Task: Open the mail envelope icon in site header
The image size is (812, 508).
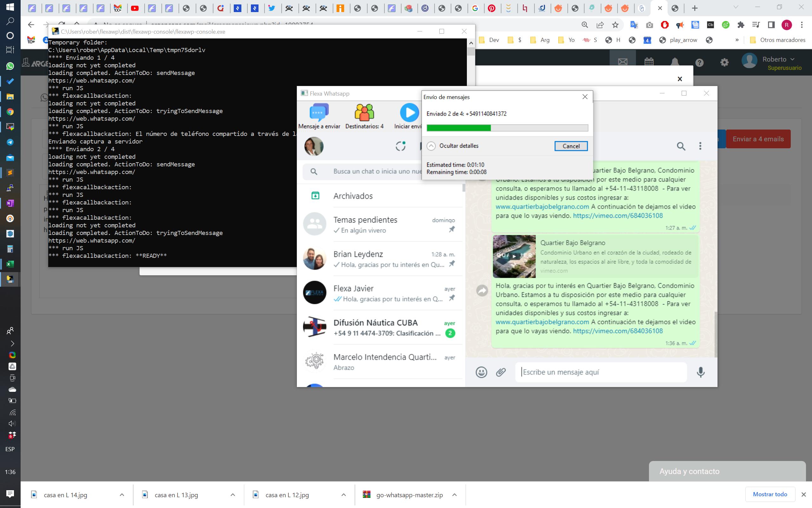Action: click(623, 62)
